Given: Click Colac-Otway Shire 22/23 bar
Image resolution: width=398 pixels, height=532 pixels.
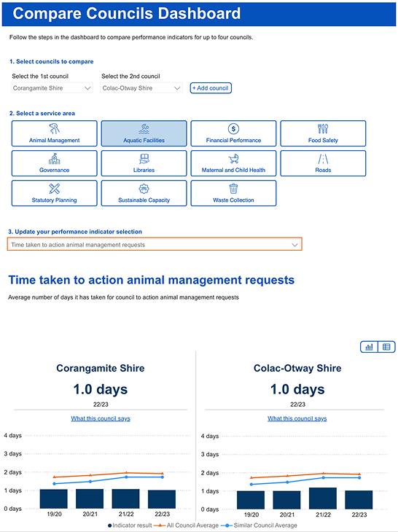Looking at the screenshot, I should tap(359, 500).
